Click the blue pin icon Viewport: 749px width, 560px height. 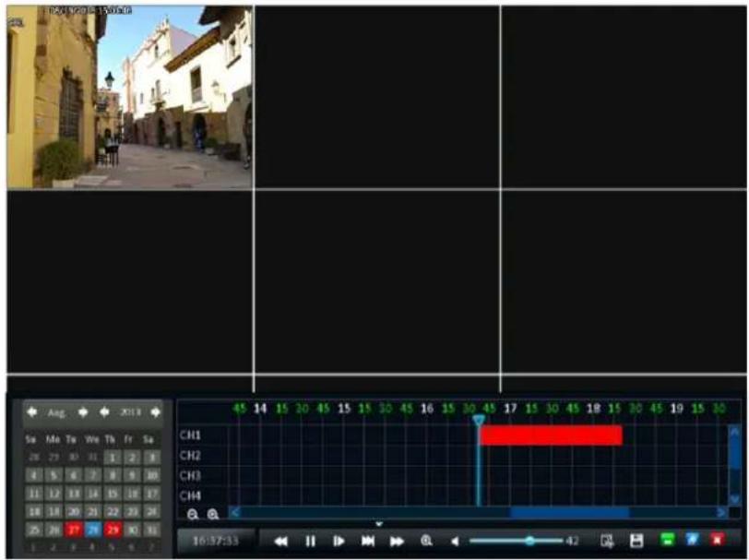[692, 540]
